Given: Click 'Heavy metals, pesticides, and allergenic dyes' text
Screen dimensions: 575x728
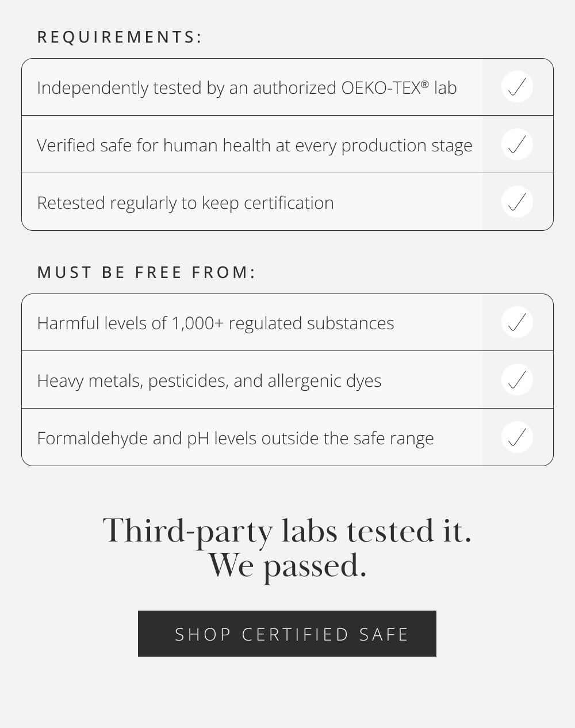Looking at the screenshot, I should (209, 381).
